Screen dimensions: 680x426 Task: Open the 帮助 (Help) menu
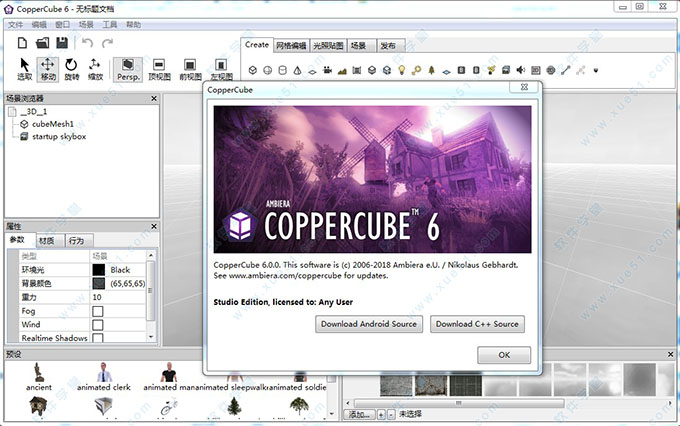click(134, 25)
